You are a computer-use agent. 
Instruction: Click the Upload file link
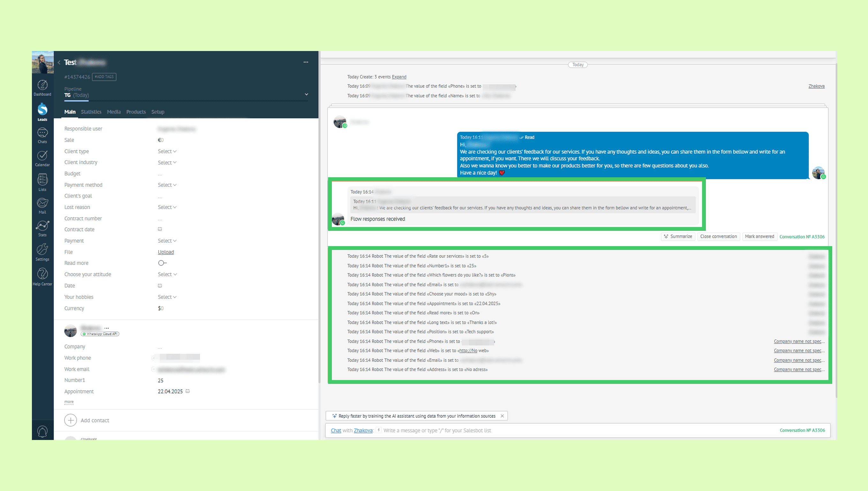(166, 252)
